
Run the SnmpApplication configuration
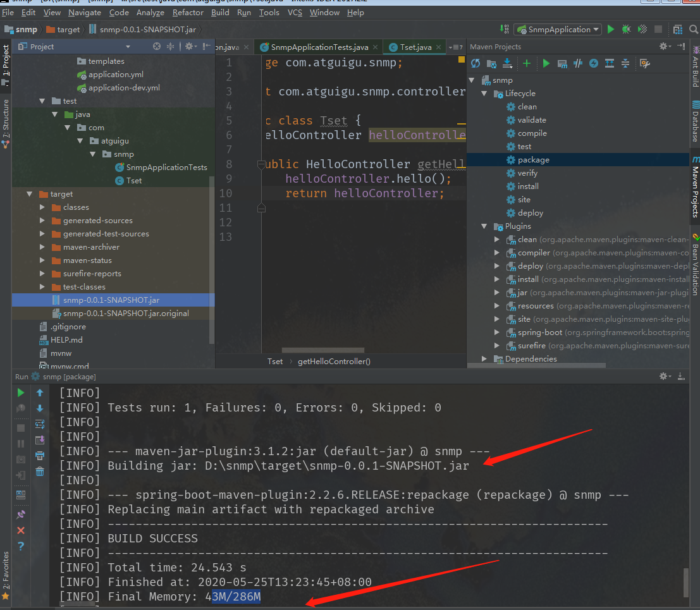point(610,29)
